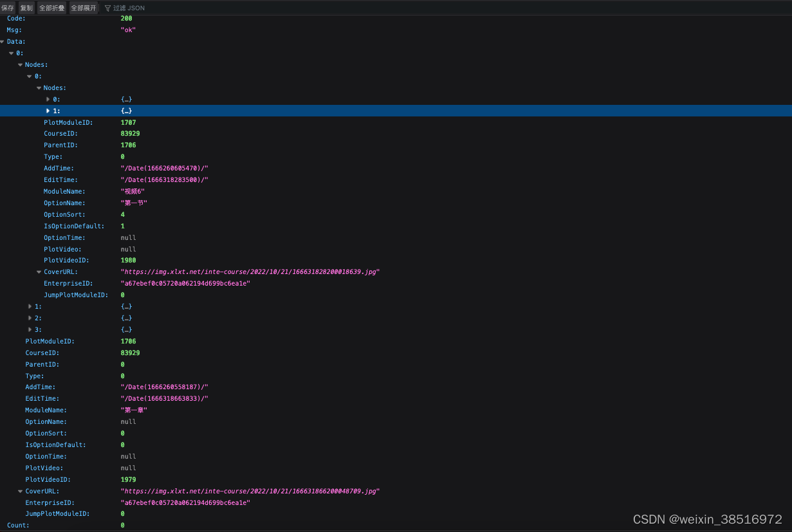Collapse the 0 node directly under Data
This screenshot has width=792, height=532.
point(11,53)
